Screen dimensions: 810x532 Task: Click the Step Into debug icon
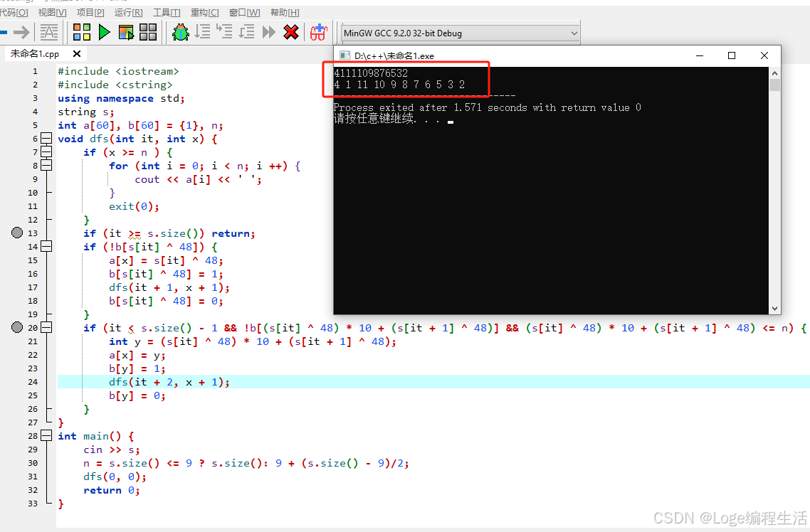pos(224,33)
